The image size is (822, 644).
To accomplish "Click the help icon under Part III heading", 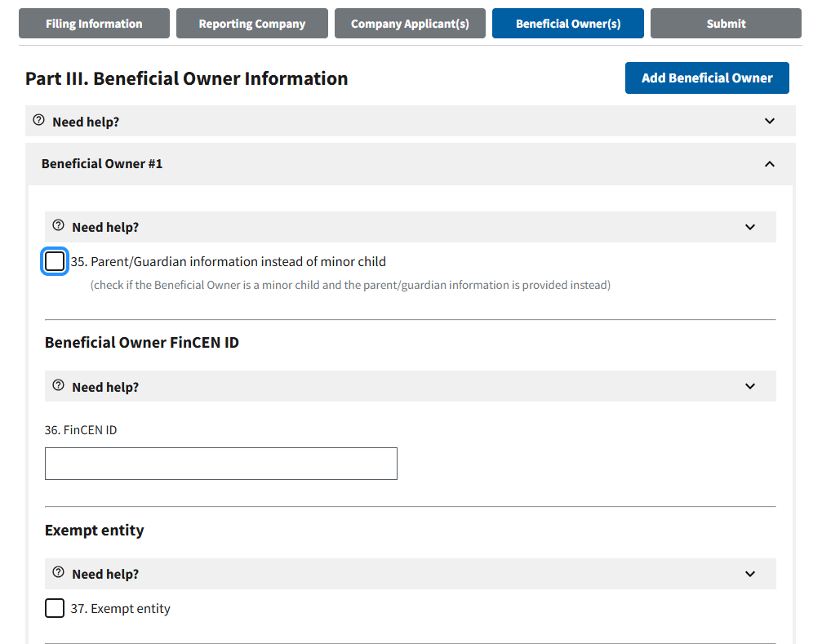I will click(39, 121).
